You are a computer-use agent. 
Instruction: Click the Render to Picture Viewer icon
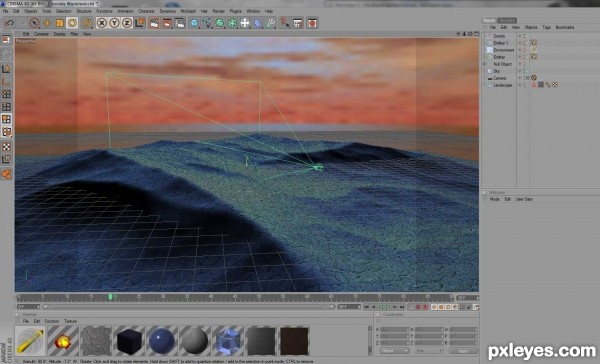coord(167,23)
